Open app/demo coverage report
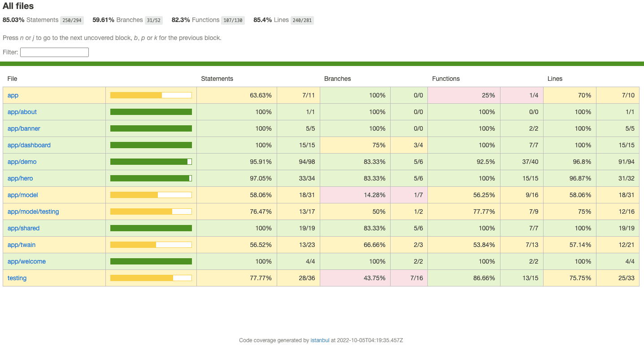Screen dimensions: 644x348 pyautogui.click(x=22, y=162)
